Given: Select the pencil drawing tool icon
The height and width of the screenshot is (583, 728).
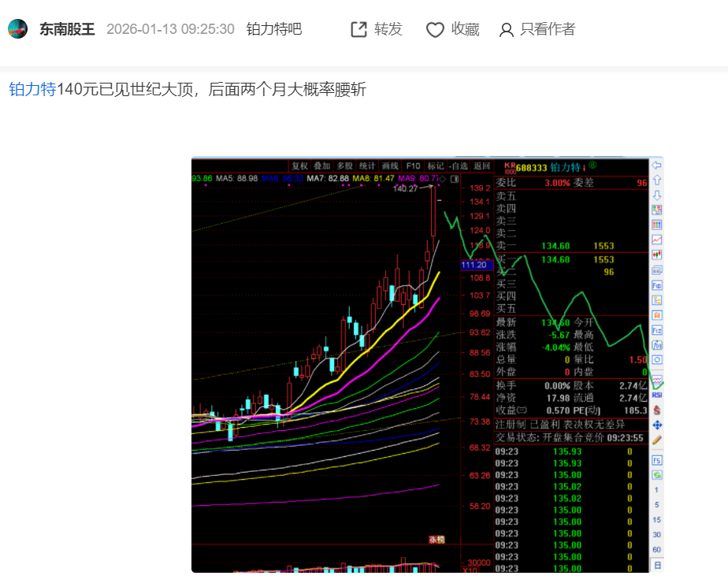Looking at the screenshot, I should point(657,440).
